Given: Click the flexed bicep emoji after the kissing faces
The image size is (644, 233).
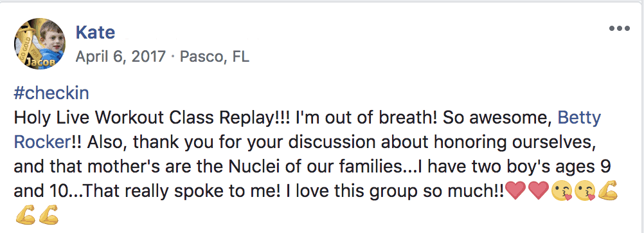Looking at the screenshot, I should click(608, 191).
